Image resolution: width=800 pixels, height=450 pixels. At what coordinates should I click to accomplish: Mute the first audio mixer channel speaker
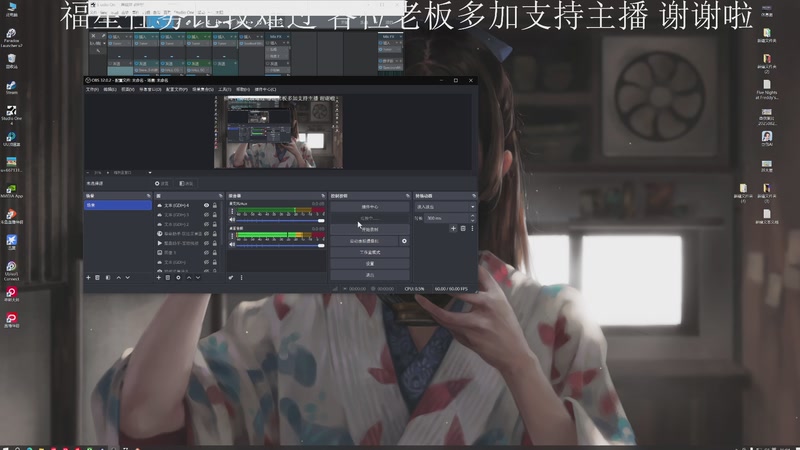tap(232, 220)
